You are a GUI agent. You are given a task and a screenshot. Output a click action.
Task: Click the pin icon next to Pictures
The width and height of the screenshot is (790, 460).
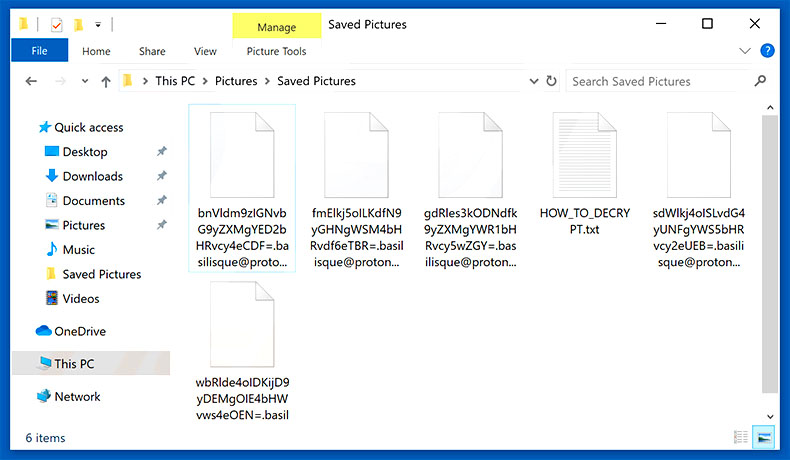pyautogui.click(x=161, y=225)
